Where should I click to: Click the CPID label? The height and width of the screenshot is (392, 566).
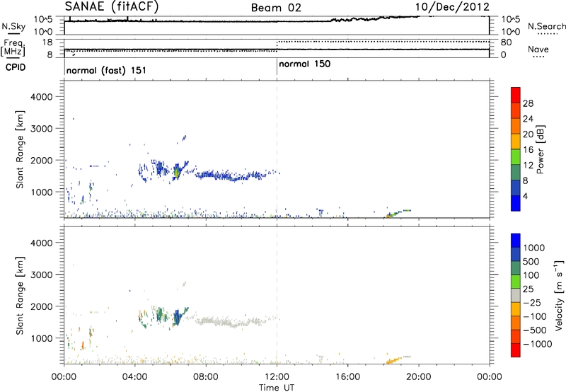coord(16,67)
